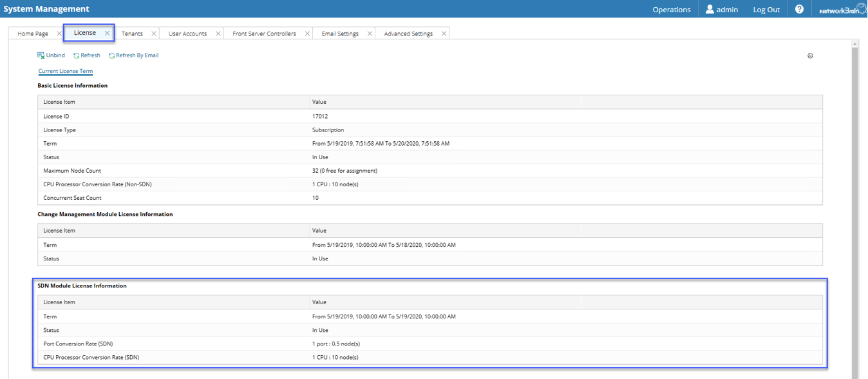Switch to the Tenants tab

coord(132,34)
